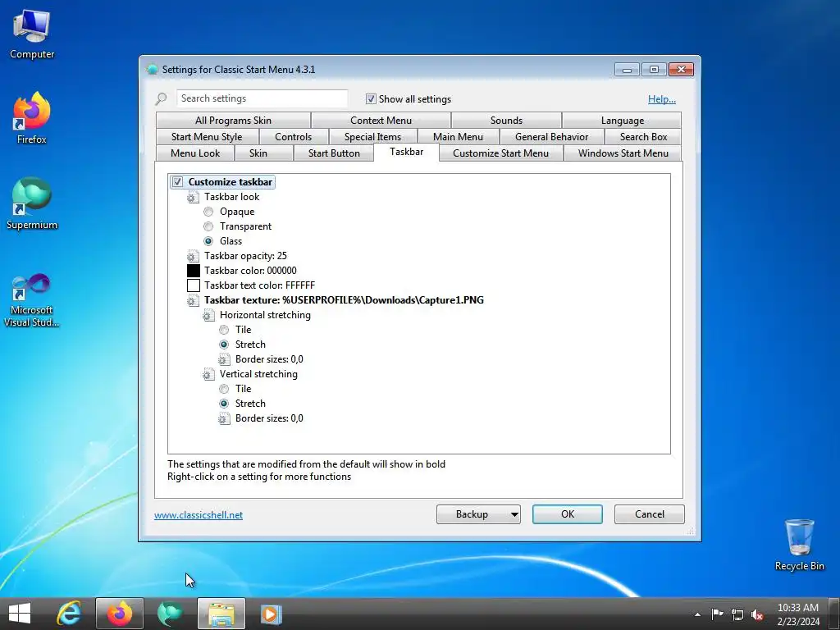Click the Show desktop strip after clock
The image size is (840, 630).
(x=834, y=614)
